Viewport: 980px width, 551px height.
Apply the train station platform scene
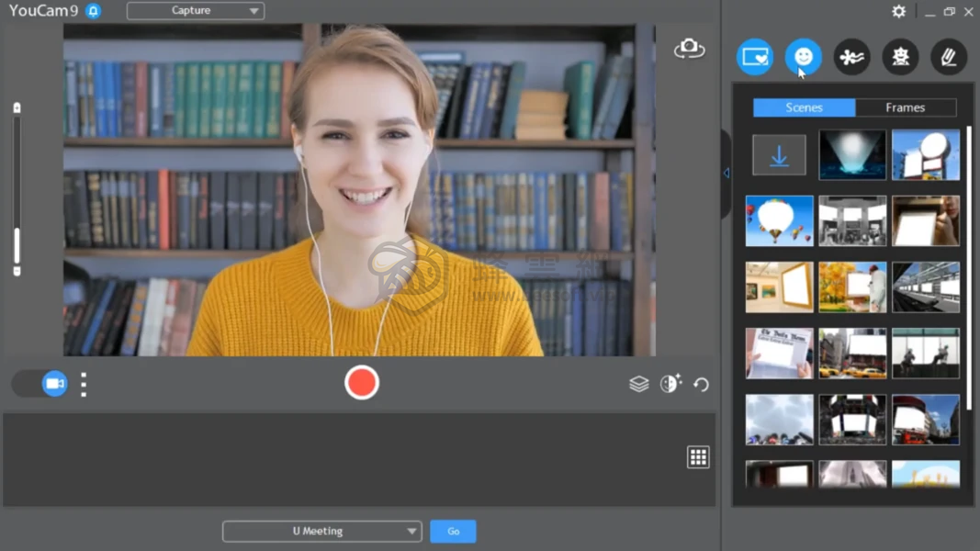tap(926, 287)
